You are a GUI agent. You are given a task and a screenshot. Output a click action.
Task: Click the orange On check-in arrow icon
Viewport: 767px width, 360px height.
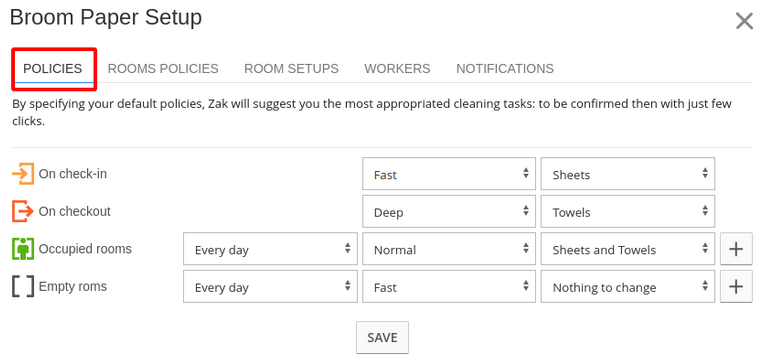(23, 174)
